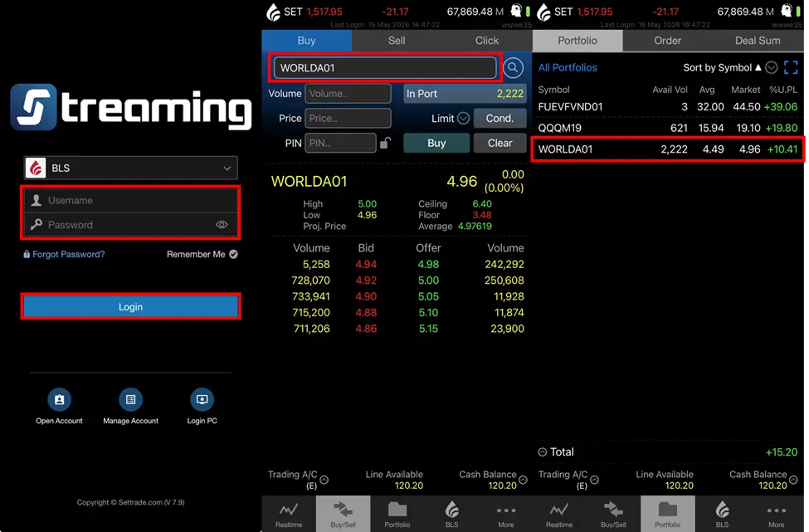Image resolution: width=809 pixels, height=532 pixels.
Task: Select offer price 5.10
Action: click(428, 312)
